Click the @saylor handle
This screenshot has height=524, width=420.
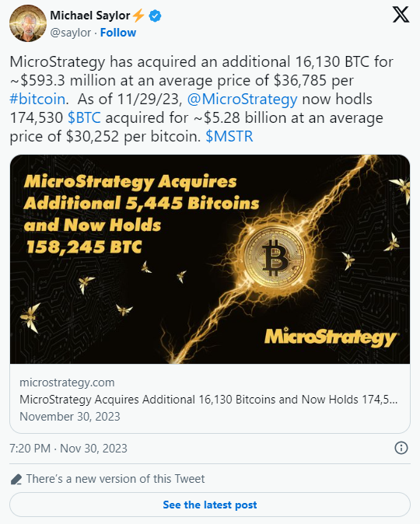[x=70, y=33]
